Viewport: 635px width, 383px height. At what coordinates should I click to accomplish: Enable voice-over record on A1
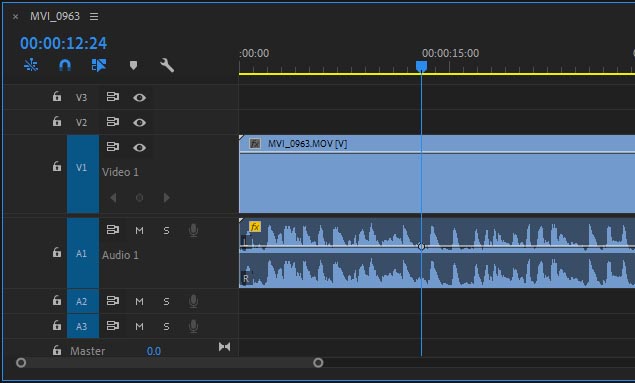pyautogui.click(x=194, y=230)
